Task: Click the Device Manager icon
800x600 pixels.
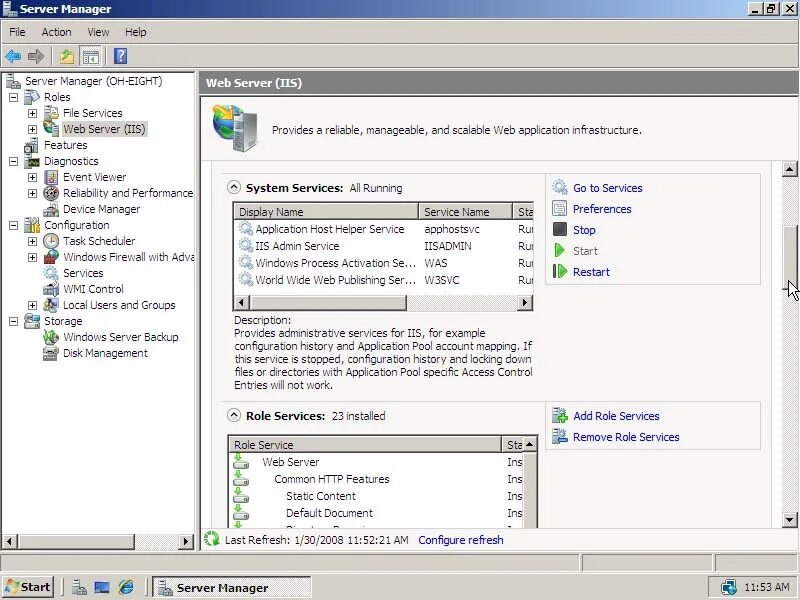Action: coord(51,209)
